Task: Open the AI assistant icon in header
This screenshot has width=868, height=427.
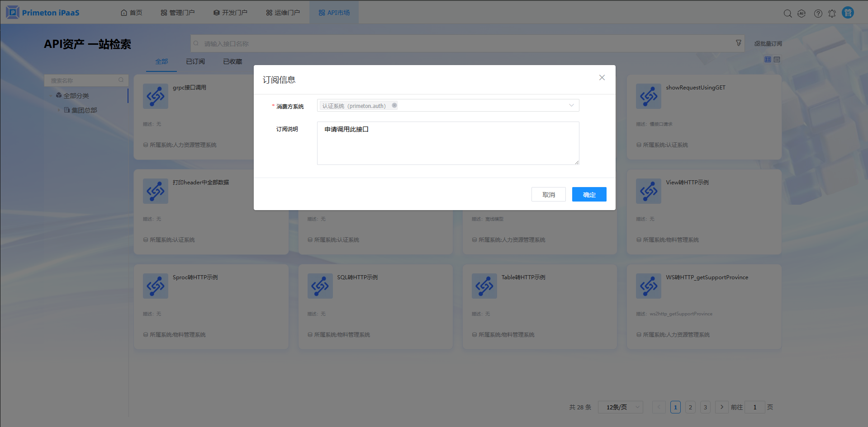Action: click(802, 14)
